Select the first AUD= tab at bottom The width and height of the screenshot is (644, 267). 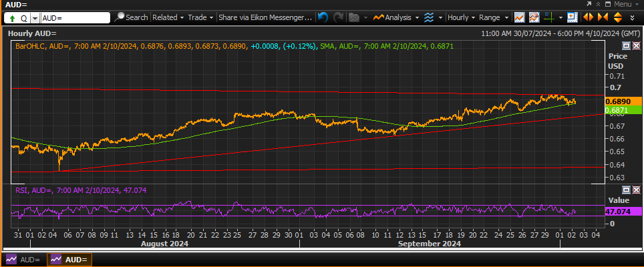point(23,260)
